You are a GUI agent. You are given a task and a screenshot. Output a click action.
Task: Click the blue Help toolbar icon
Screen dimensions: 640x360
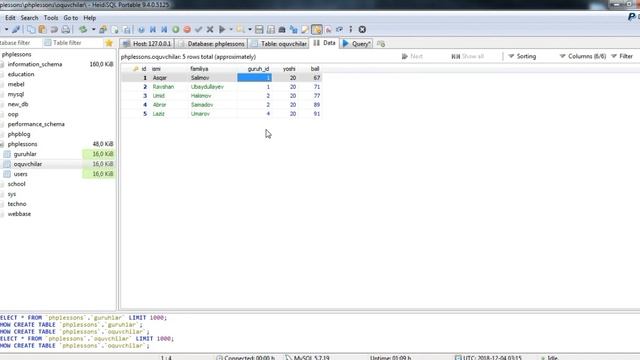pos(141,29)
